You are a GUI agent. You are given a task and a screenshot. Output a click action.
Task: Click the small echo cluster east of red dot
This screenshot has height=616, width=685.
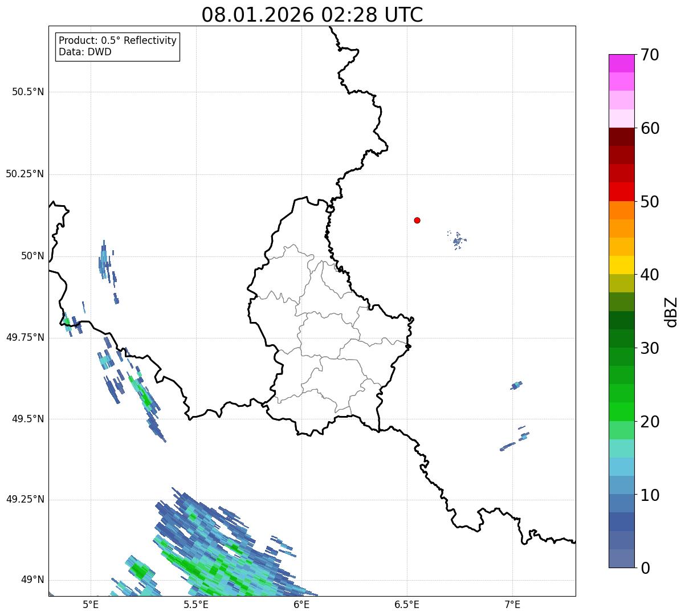457,240
